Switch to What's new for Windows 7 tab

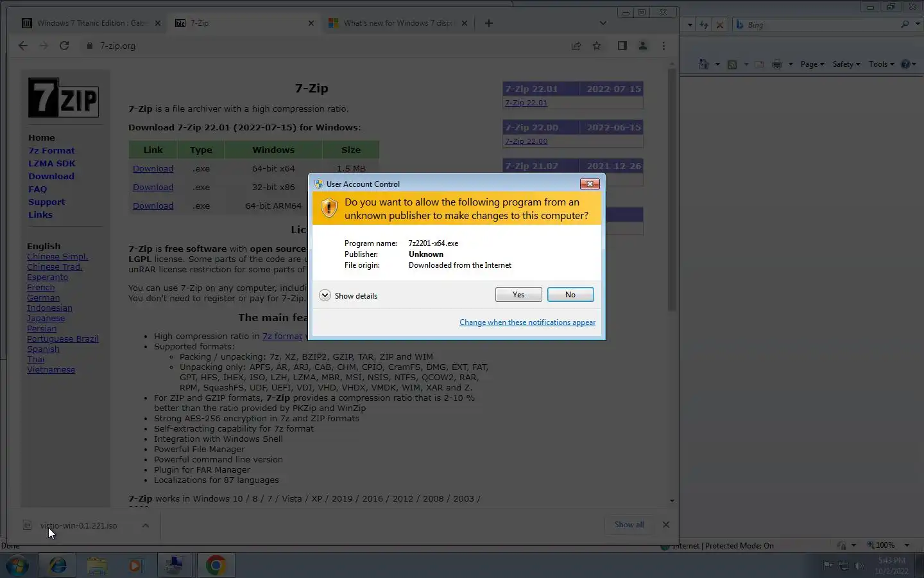pyautogui.click(x=398, y=23)
